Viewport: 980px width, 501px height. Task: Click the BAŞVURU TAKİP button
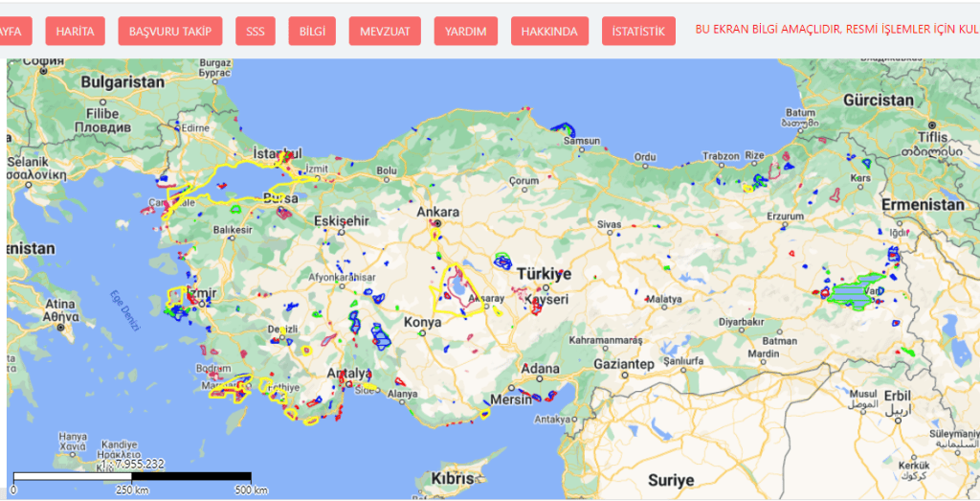(170, 31)
